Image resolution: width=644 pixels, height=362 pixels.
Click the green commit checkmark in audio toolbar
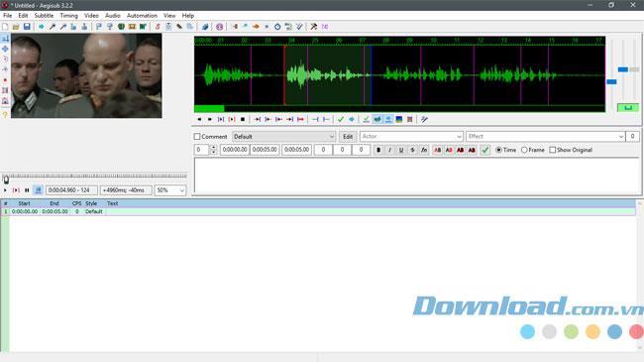pyautogui.click(x=341, y=119)
